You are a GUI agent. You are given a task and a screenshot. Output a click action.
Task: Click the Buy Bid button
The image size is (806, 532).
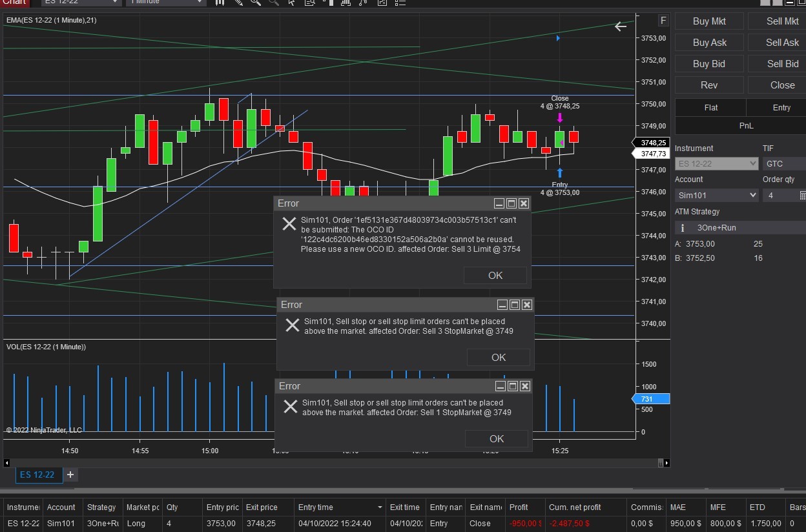709,64
